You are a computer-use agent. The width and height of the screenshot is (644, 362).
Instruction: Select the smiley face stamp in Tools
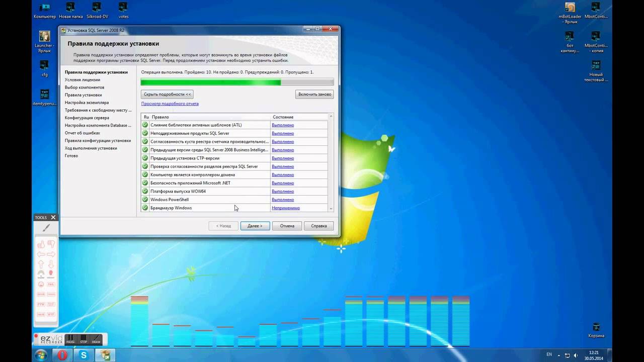(41, 284)
